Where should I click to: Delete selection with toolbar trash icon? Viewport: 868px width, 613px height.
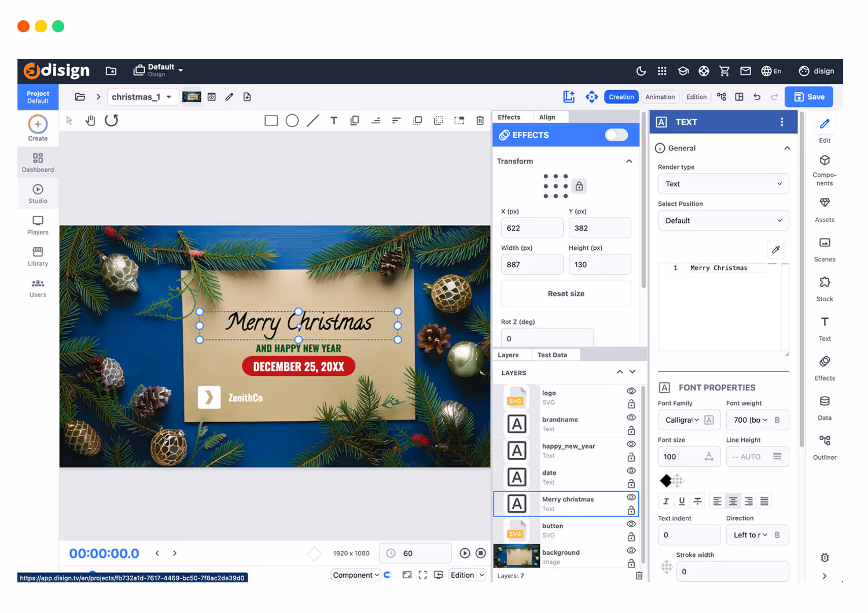[480, 120]
